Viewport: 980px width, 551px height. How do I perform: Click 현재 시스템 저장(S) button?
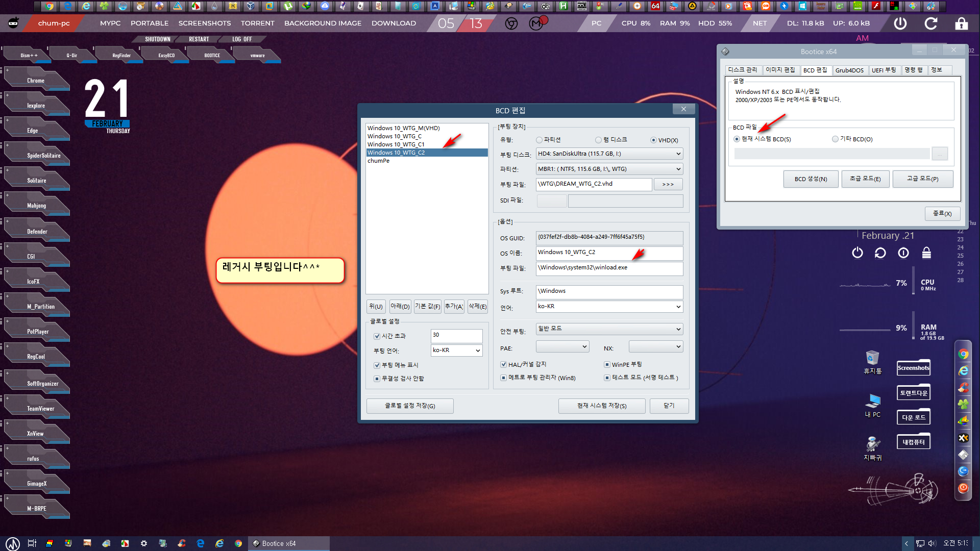coord(602,406)
